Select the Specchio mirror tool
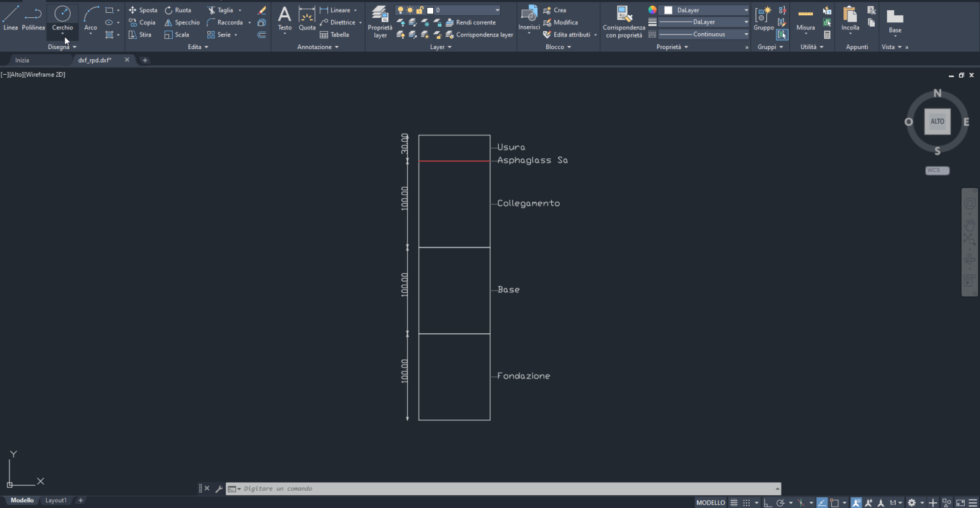This screenshot has width=980, height=508. [x=182, y=22]
